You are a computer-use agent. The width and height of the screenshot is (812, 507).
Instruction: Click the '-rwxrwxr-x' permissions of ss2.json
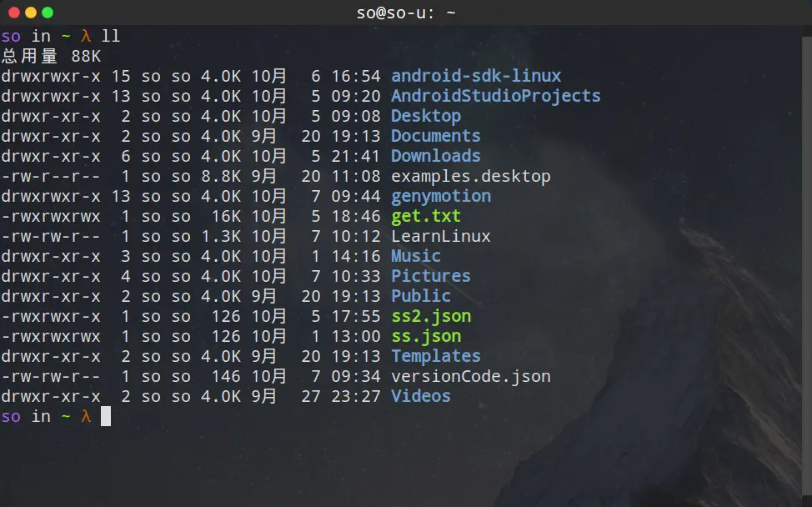click(51, 316)
